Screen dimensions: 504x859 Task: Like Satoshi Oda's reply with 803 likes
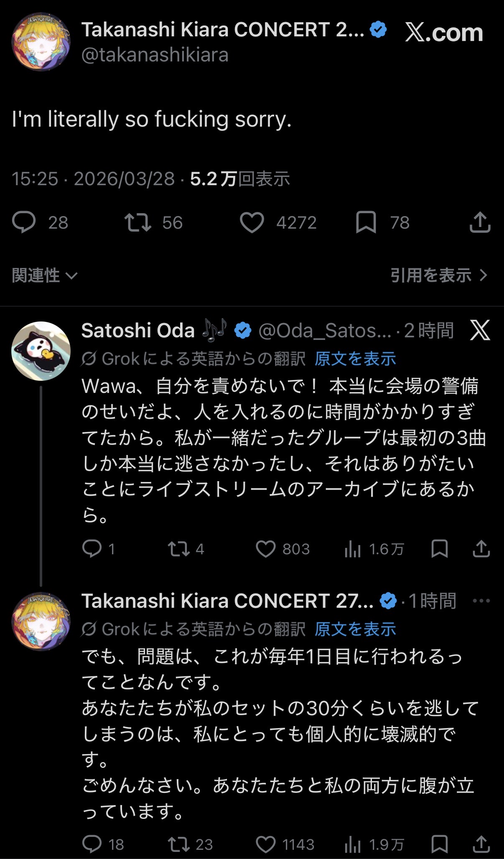pyautogui.click(x=266, y=549)
